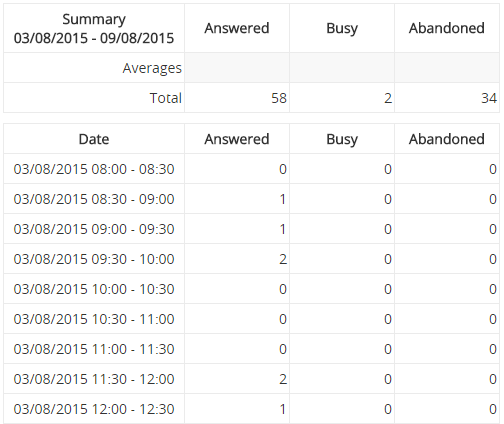Image resolution: width=504 pixels, height=424 pixels.
Task: Select the Averages row label
Action: [x=152, y=68]
